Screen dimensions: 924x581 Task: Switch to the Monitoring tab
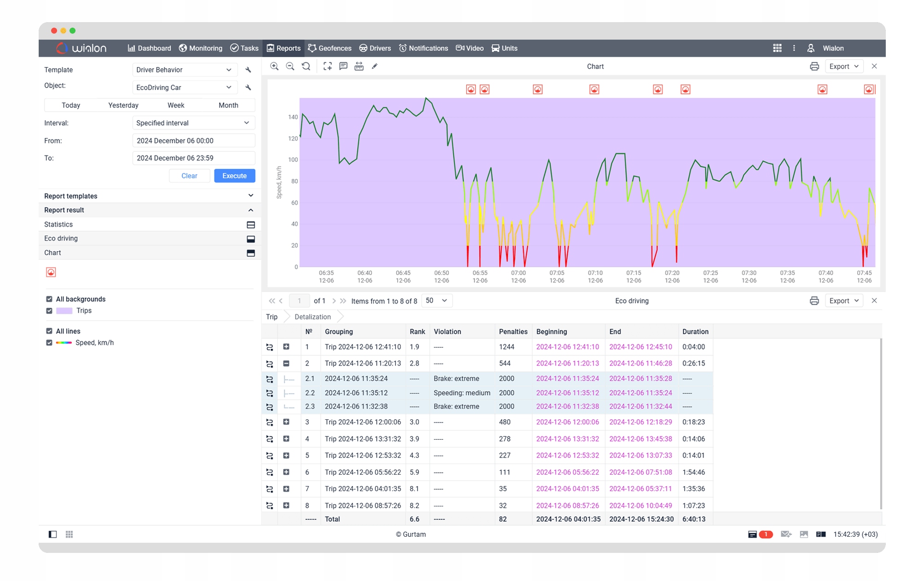pos(201,48)
